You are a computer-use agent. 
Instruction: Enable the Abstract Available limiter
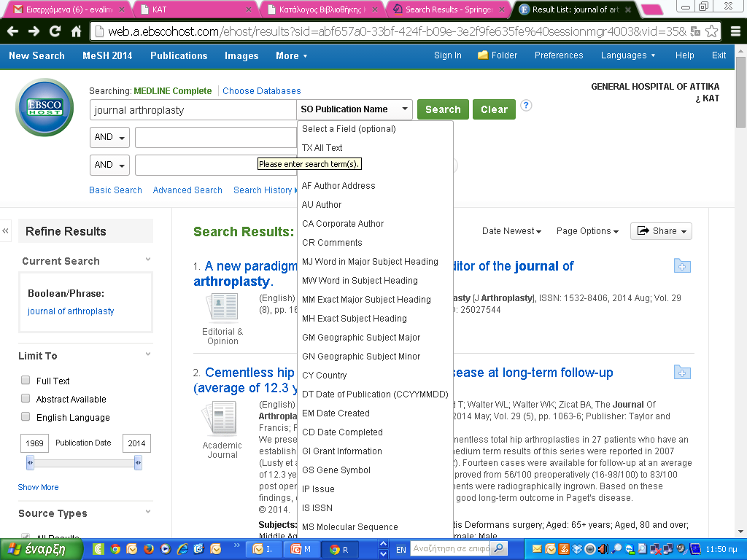pos(26,398)
